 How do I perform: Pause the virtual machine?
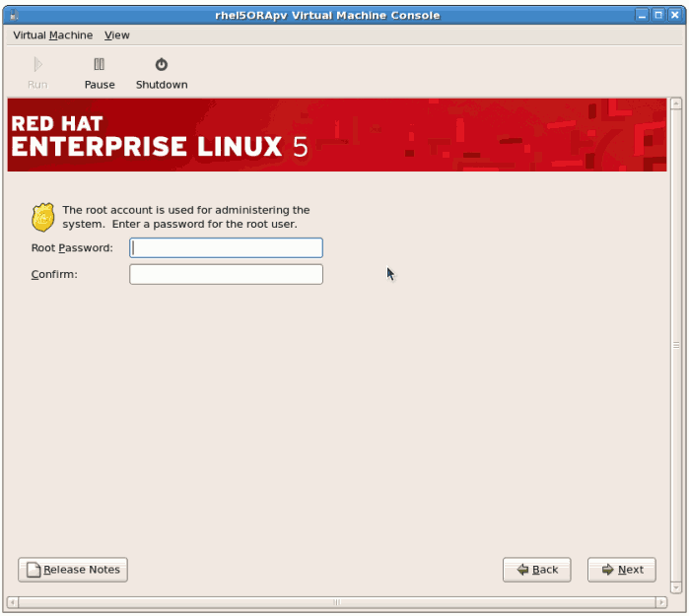coord(99,73)
